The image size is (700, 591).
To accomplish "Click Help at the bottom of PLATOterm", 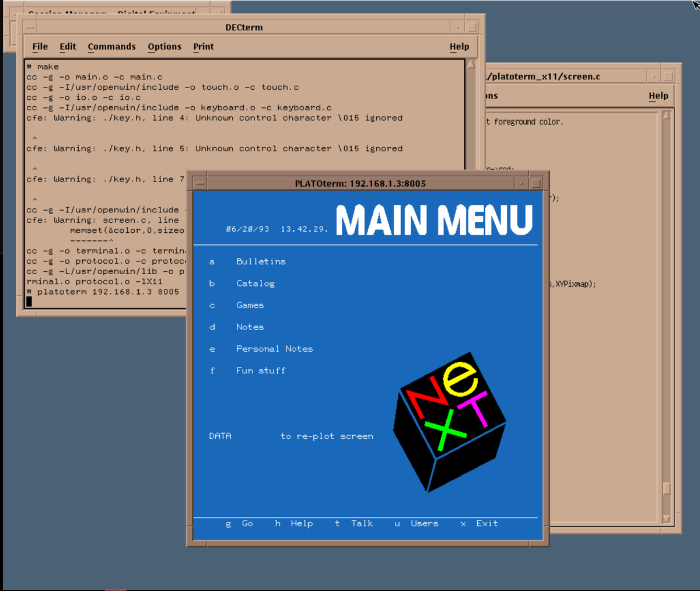I will tap(302, 523).
